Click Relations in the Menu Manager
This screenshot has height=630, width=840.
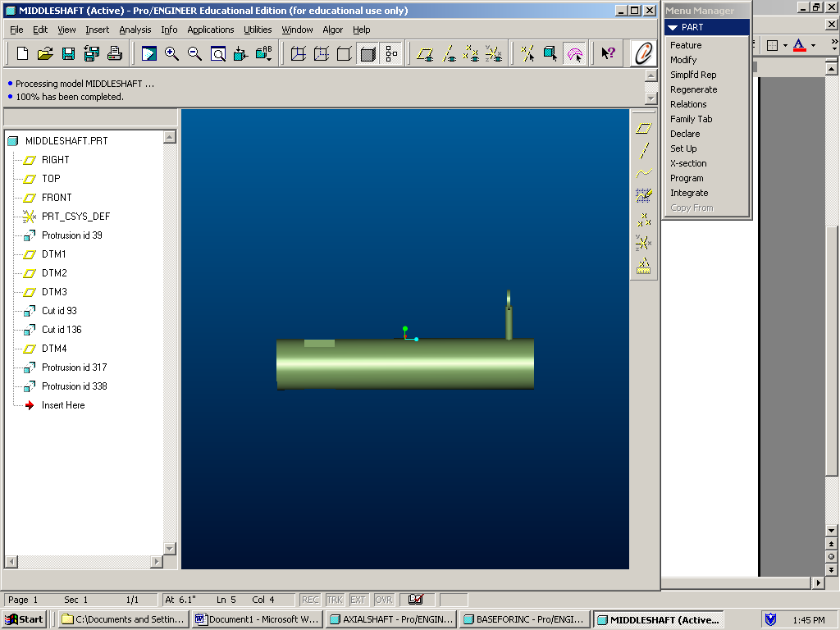click(688, 104)
